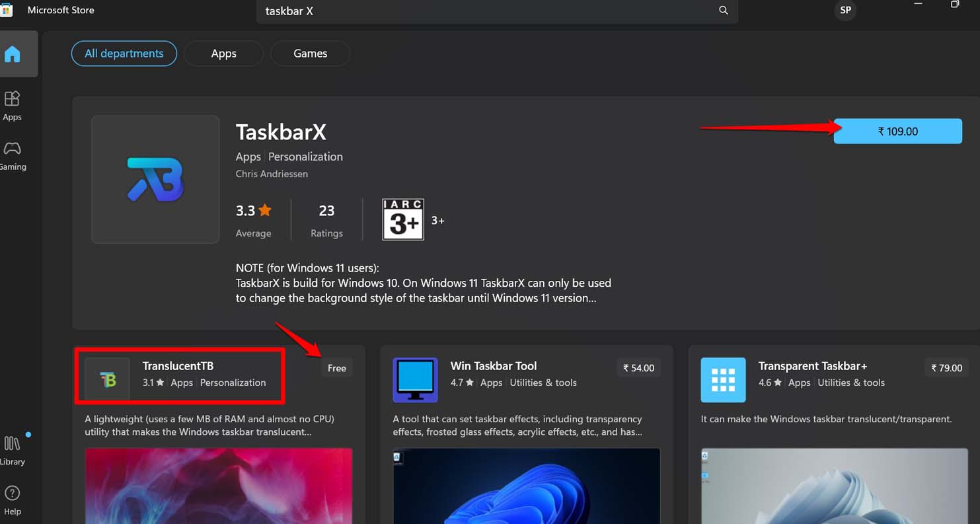
Task: Click the search magnifier icon
Action: (723, 11)
